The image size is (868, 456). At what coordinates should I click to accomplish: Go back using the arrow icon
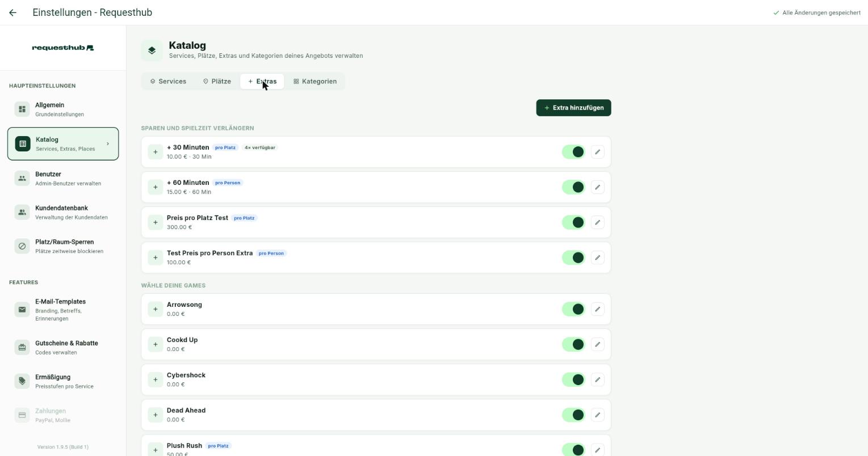pyautogui.click(x=13, y=12)
